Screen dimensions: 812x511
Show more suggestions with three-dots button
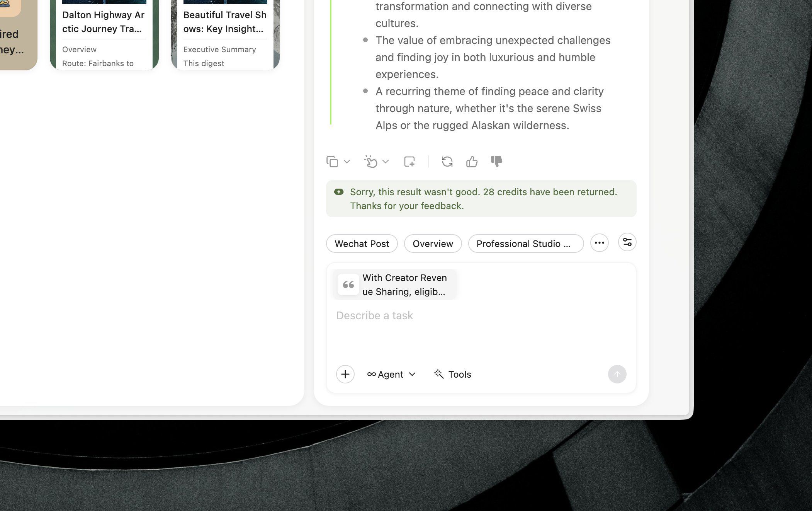(600, 243)
